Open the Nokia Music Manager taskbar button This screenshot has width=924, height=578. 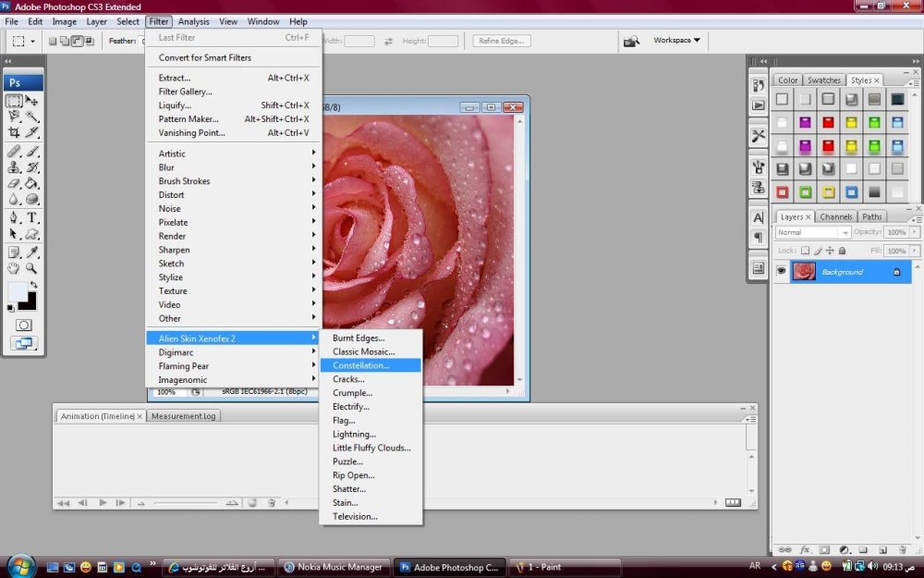(x=334, y=567)
